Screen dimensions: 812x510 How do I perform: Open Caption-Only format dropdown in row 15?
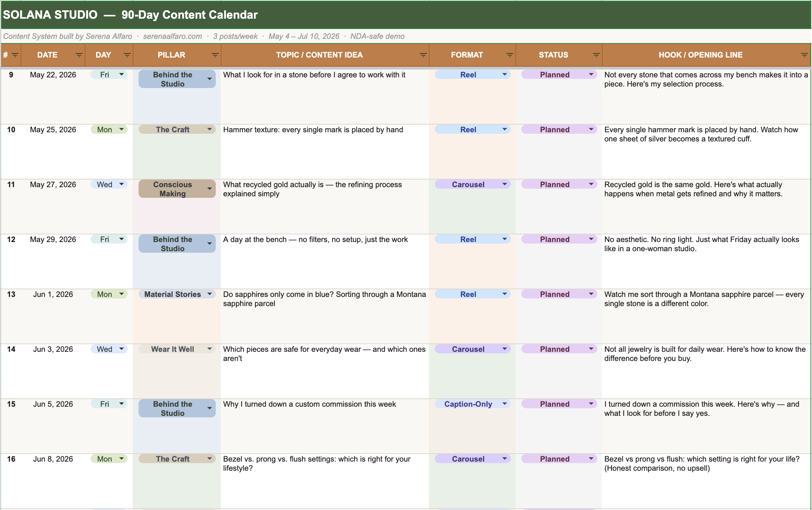tap(504, 404)
